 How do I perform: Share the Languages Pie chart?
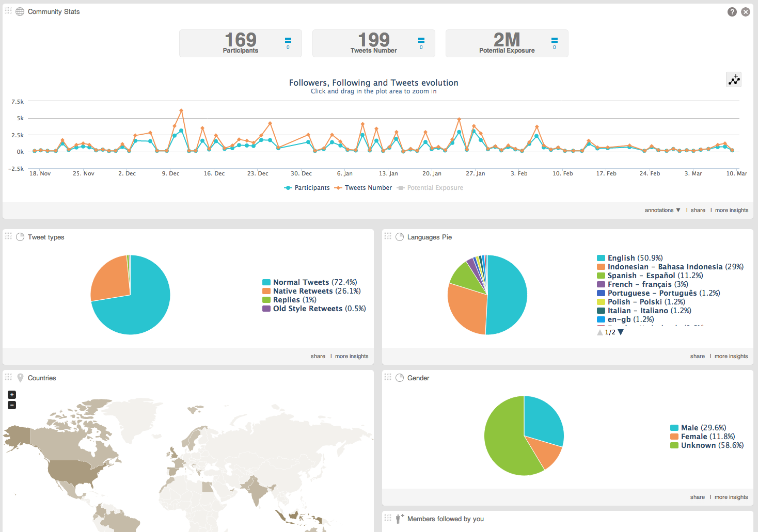pyautogui.click(x=698, y=356)
